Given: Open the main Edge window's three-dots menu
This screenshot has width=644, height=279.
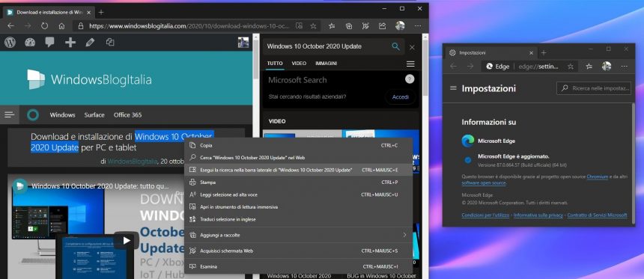Looking at the screenshot, I should point(418,26).
